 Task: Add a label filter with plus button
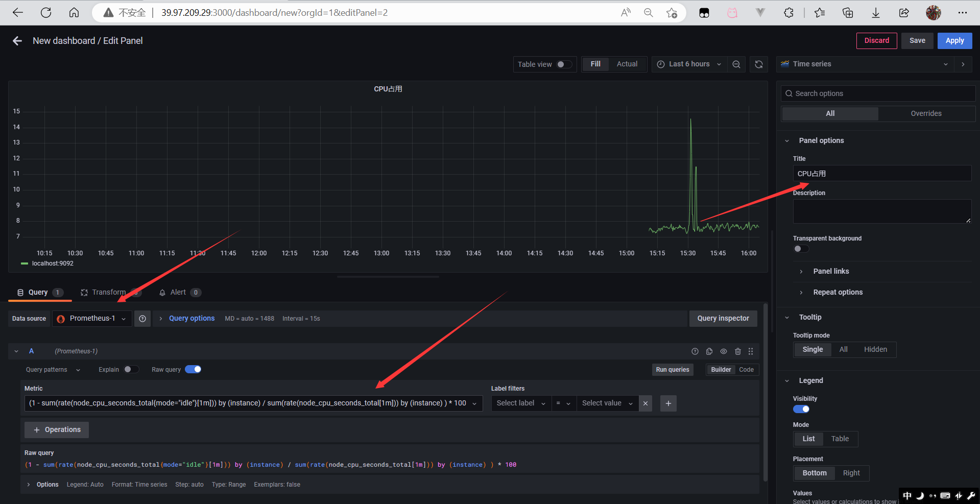668,403
